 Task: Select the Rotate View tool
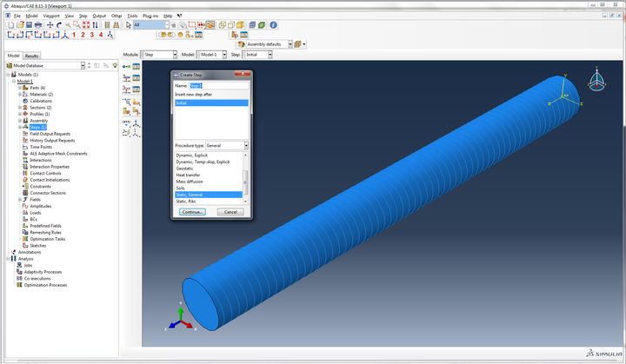tap(59, 24)
